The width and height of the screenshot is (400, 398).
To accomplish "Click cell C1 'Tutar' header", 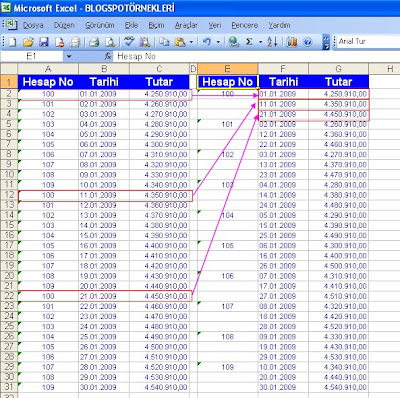I will (159, 82).
